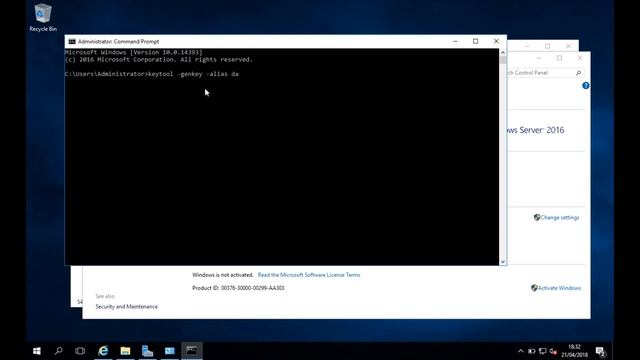640x360 pixels.
Task: Open Server Manager from the taskbar
Action: point(147,351)
